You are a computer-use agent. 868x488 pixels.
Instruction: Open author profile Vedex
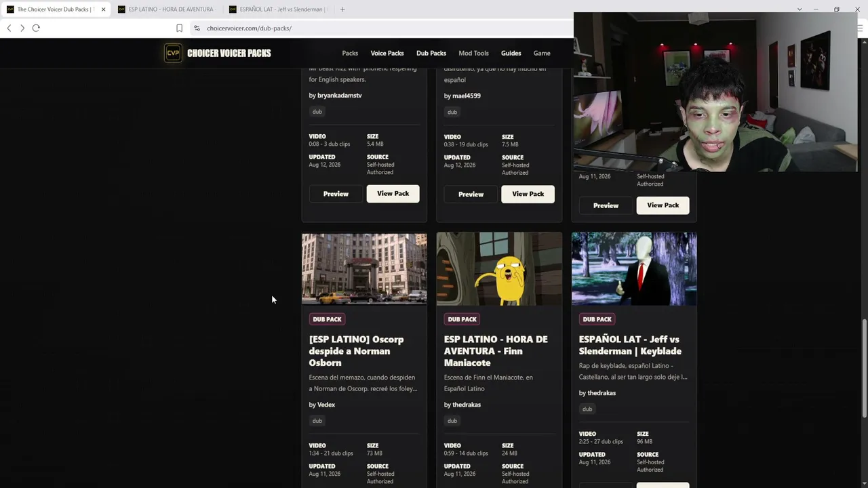[x=326, y=405]
